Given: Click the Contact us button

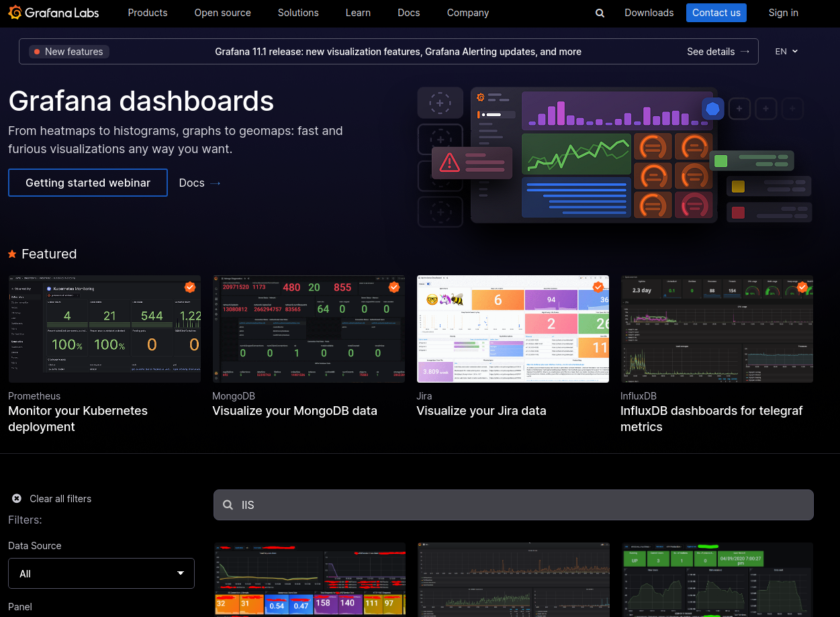Looking at the screenshot, I should (716, 13).
